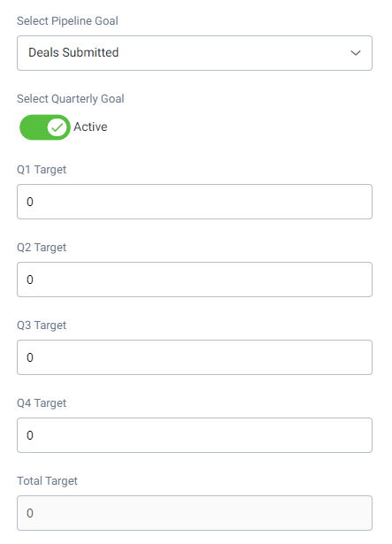Open the Select Pipeline Goal dropdown
The width and height of the screenshot is (392, 544).
coord(195,53)
